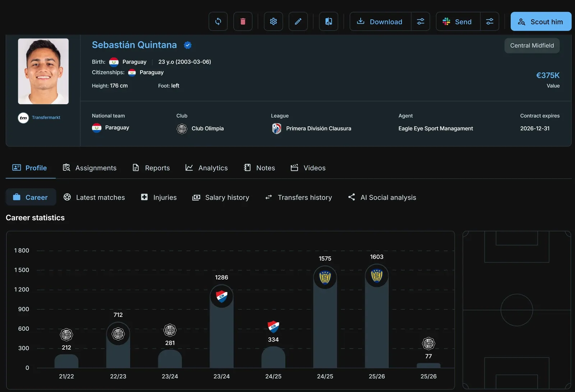The height and width of the screenshot is (392, 575).
Task: Switch to the Videos tab
Action: pos(308,168)
